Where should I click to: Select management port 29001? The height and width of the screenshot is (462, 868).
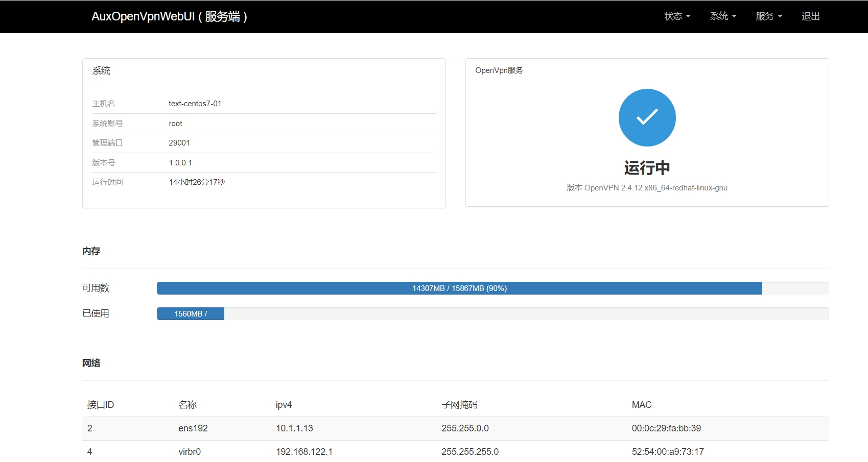point(179,142)
